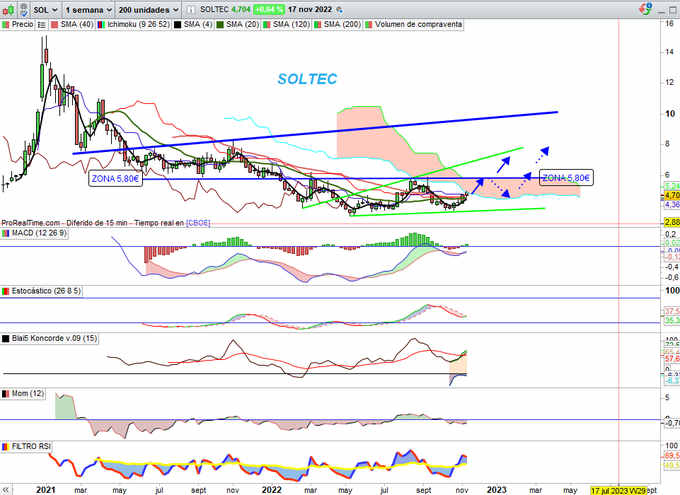Click the left 'ZONA 5,80€' text box
The height and width of the screenshot is (495, 680).
point(115,178)
